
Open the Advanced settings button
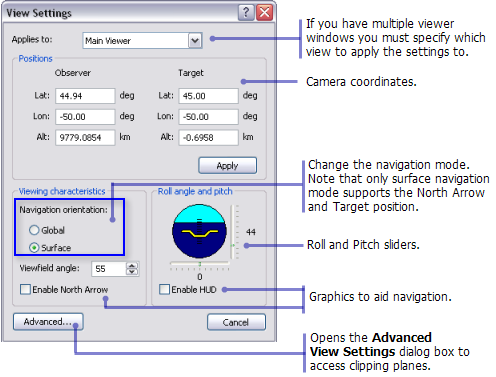[x=48, y=322]
